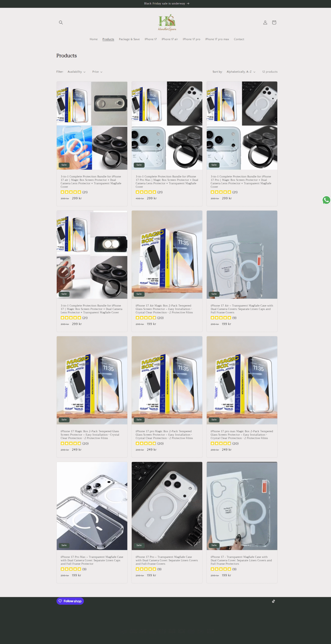Open the account login icon

coord(265,22)
